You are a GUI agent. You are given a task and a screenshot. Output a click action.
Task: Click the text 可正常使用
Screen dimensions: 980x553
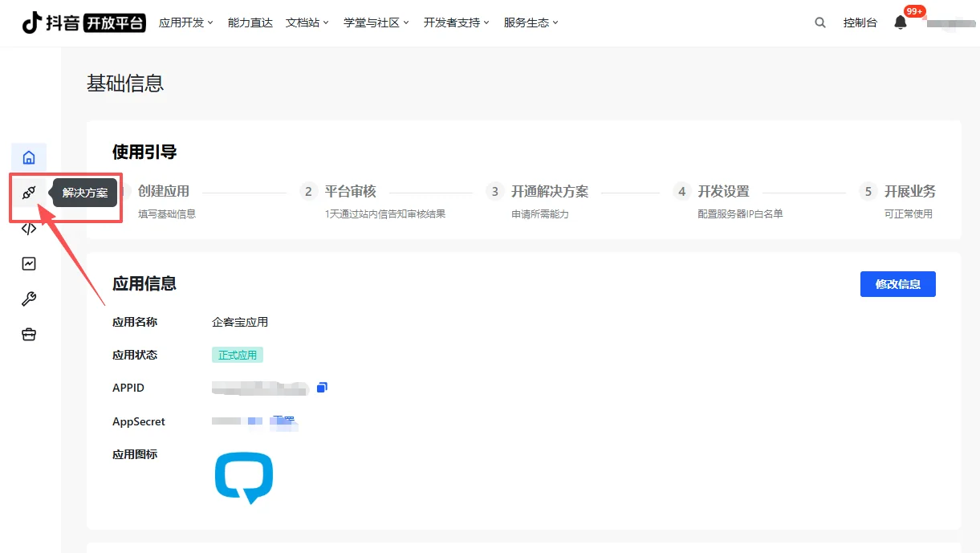pos(909,214)
